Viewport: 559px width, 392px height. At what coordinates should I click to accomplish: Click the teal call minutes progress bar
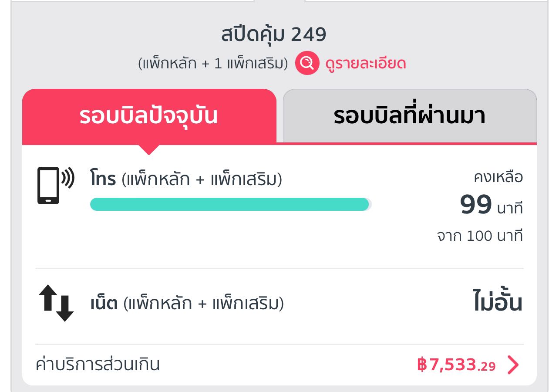(229, 204)
